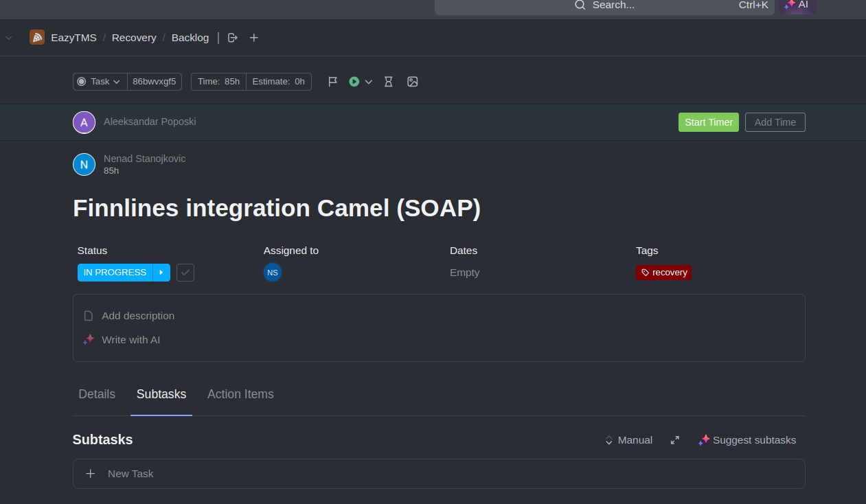The image size is (866, 504).
Task: Click the plus icon beside the breadcrumb
Action: click(x=254, y=38)
